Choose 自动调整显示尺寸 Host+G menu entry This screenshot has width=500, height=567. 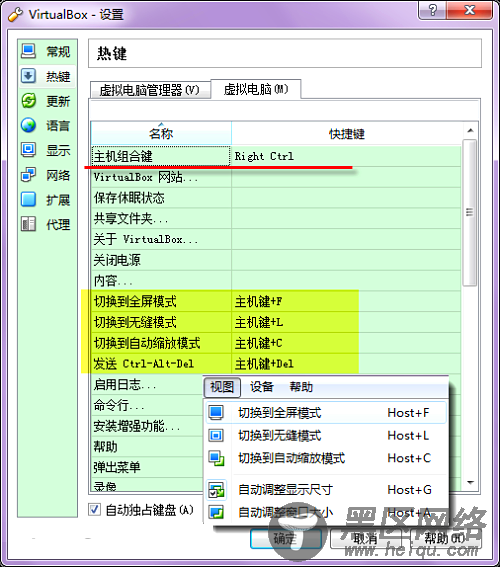tap(326, 490)
